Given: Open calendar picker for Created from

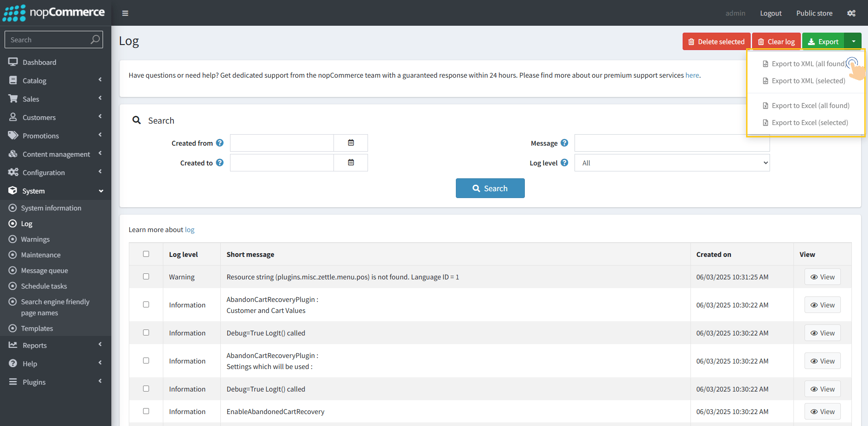Looking at the screenshot, I should (351, 143).
